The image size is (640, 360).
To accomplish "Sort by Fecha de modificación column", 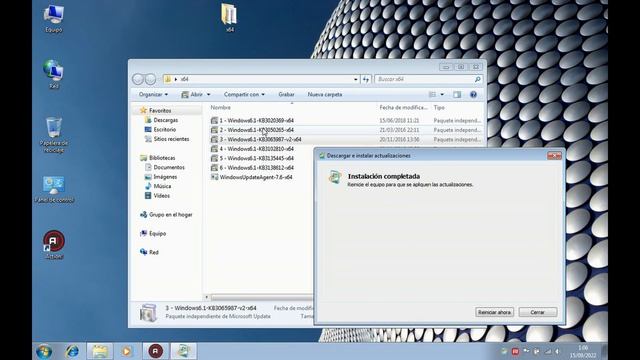I will click(403, 107).
